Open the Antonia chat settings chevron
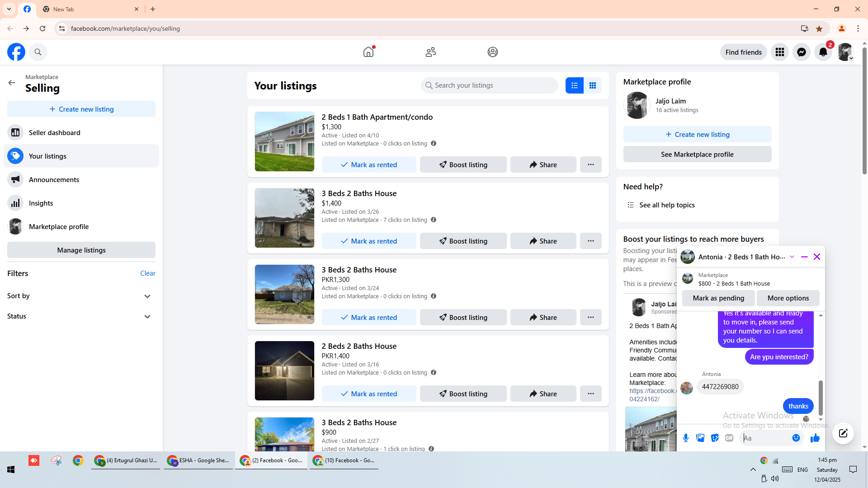868x488 pixels. click(x=792, y=257)
